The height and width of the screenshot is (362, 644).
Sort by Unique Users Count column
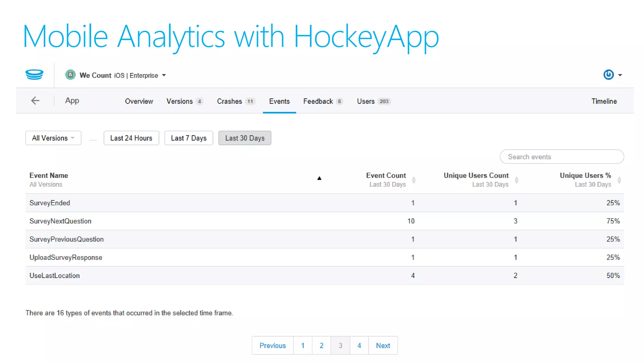pos(516,180)
